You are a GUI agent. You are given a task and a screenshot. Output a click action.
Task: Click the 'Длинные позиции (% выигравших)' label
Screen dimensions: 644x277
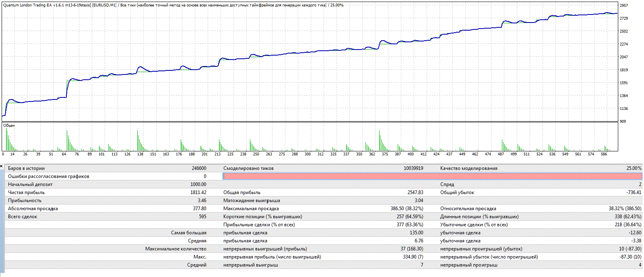[479, 217]
